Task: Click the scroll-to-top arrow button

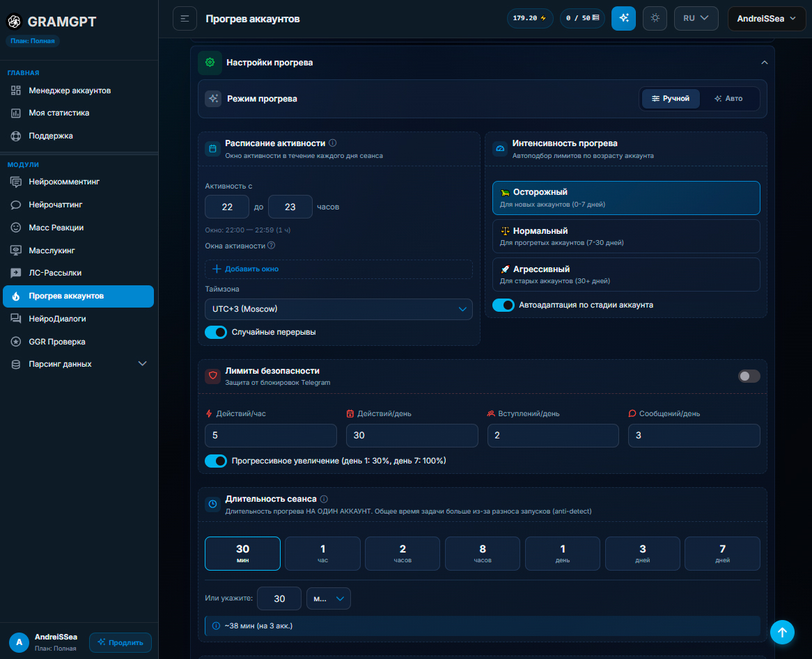Action: 782,632
